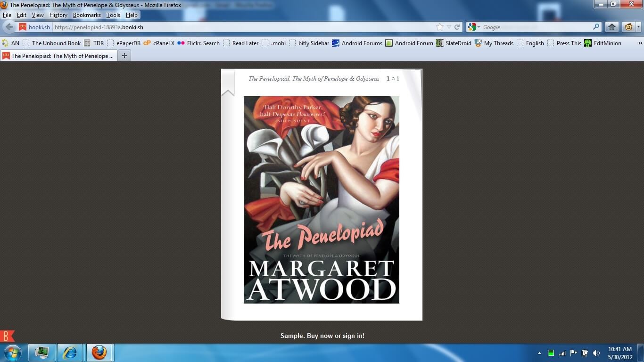Screen dimensions: 644x362
Task: Open the cPanel X bookmark
Action: pyautogui.click(x=159, y=43)
